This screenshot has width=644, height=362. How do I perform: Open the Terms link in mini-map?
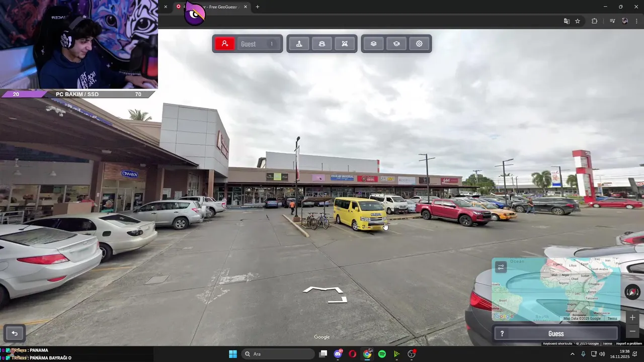pos(612,319)
